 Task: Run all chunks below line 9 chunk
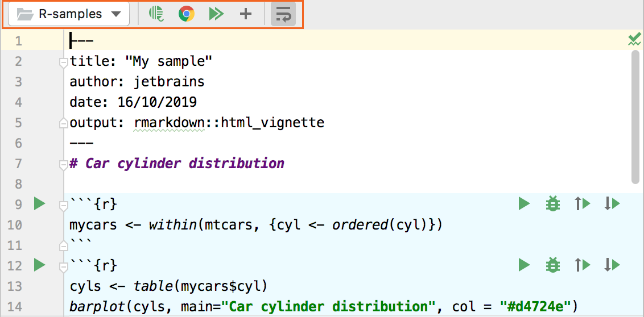612,203
